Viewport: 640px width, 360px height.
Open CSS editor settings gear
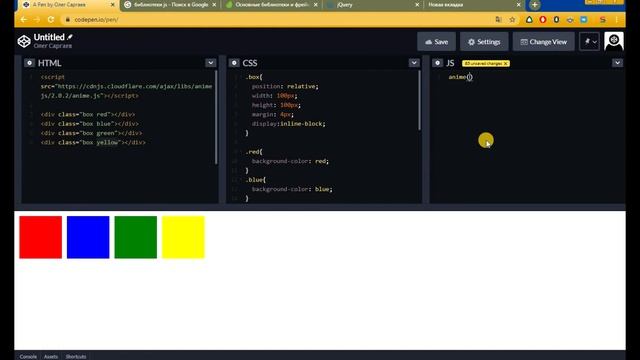234,63
